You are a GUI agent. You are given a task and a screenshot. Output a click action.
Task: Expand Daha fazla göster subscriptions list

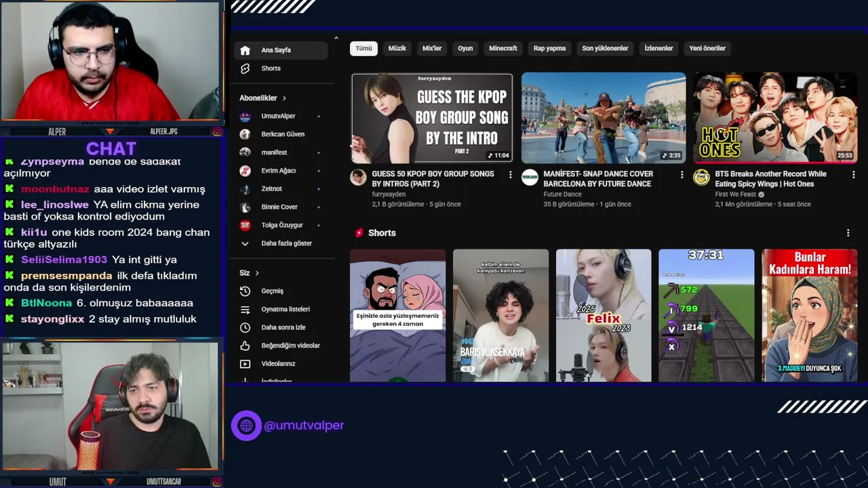point(277,243)
